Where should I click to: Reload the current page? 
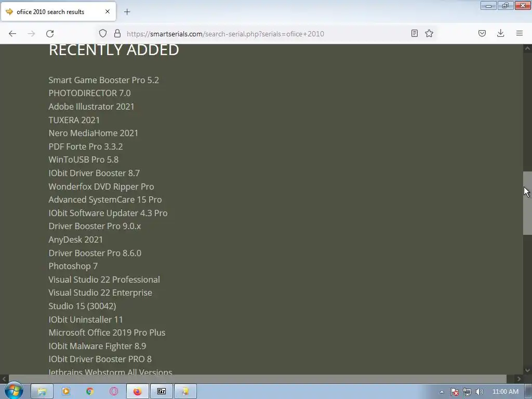click(50, 34)
